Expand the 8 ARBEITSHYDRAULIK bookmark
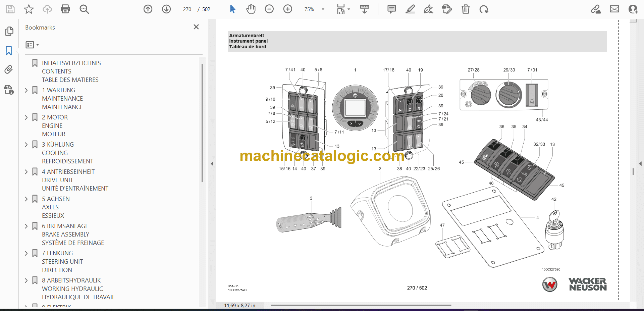Screen dimensions: 644x311 tap(26, 280)
